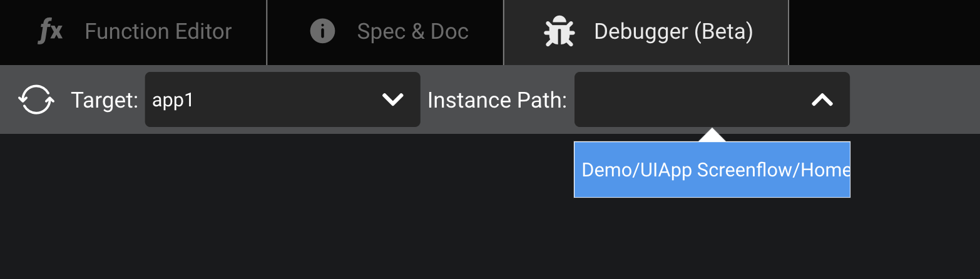
Task: Click empty tab bar right of Debugger tab
Action: click(x=884, y=32)
